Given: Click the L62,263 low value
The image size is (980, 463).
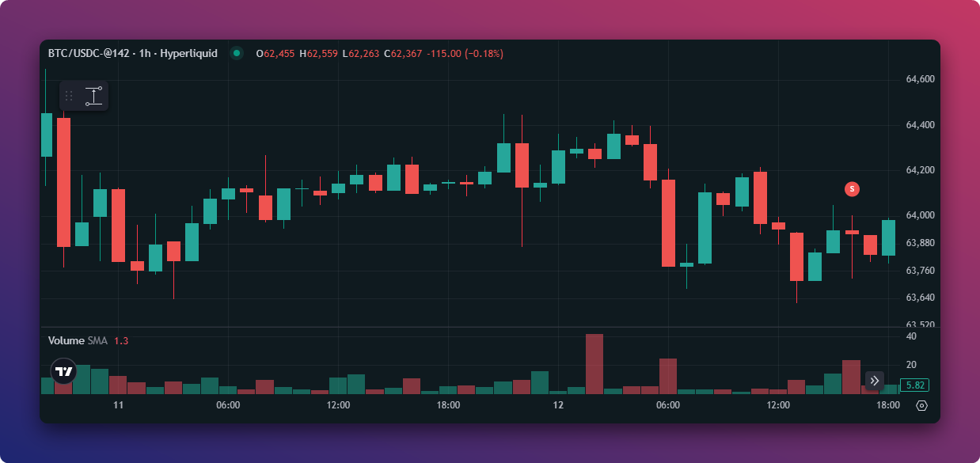Looking at the screenshot, I should (x=361, y=54).
